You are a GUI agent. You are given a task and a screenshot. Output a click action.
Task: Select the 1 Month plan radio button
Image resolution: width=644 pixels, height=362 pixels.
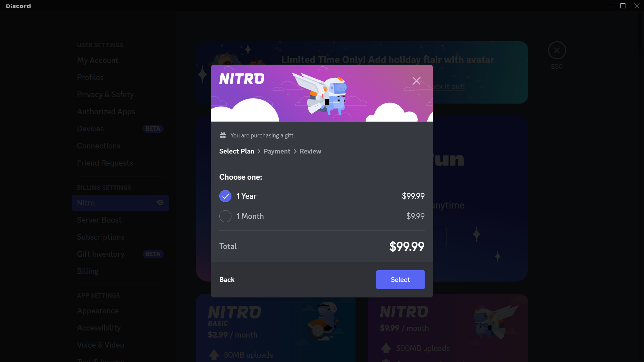click(x=225, y=216)
